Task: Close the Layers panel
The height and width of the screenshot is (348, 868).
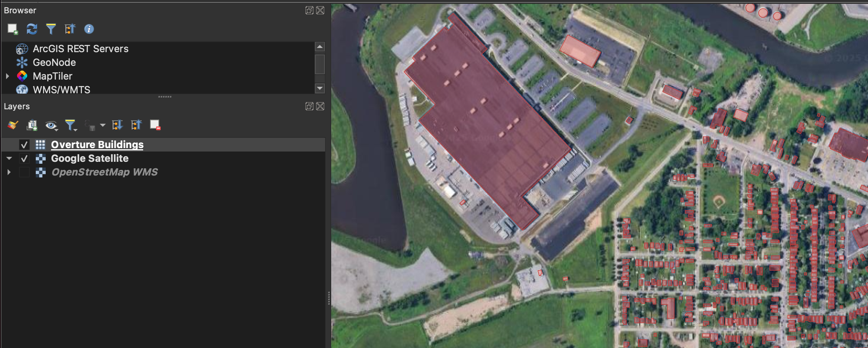Action: 321,106
